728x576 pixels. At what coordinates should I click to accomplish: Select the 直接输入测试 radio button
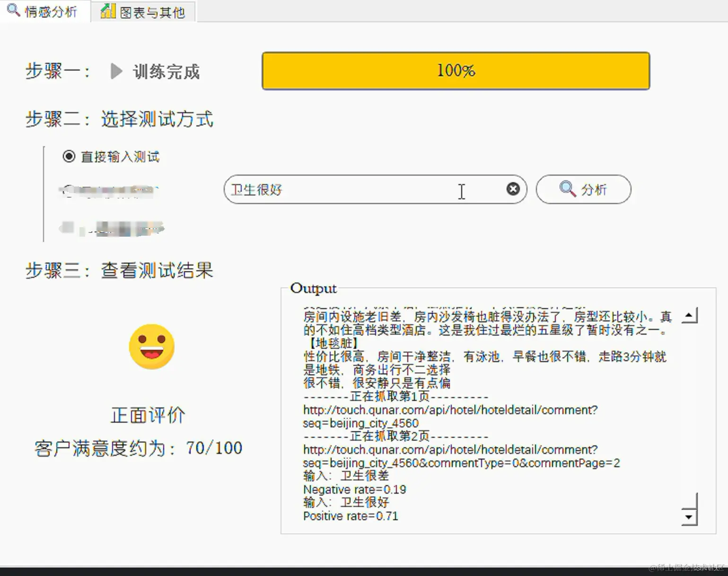[x=69, y=156]
